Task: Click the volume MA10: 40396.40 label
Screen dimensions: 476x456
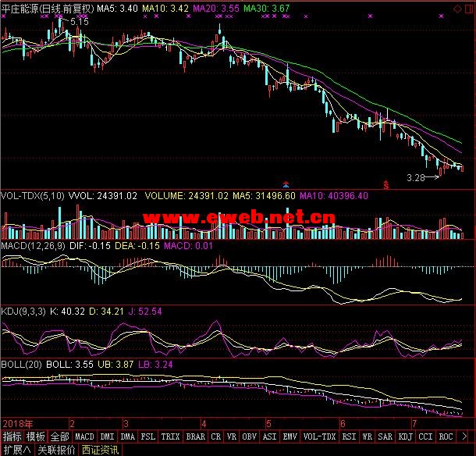Action: tap(334, 196)
